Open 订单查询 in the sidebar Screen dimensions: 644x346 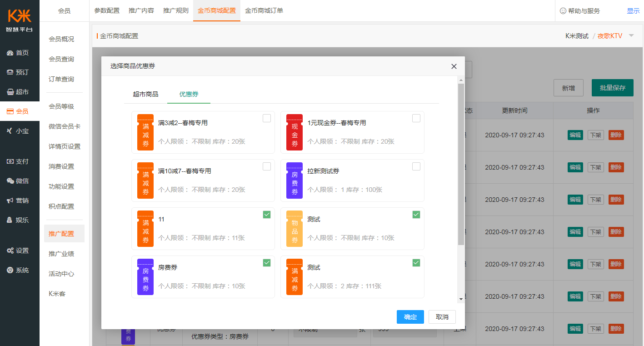point(61,79)
